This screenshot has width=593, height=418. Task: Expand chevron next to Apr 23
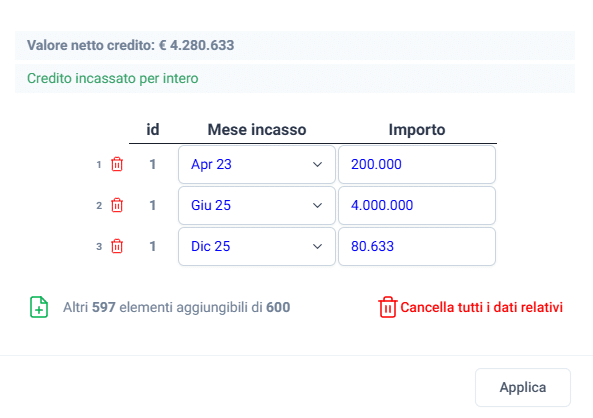pos(317,165)
